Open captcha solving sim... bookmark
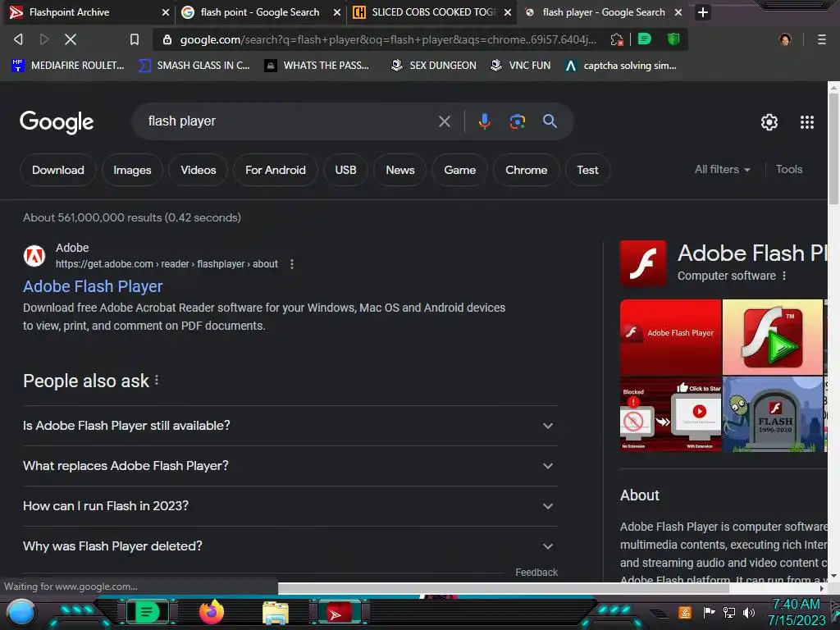Image resolution: width=840 pixels, height=630 pixels. 622,66
